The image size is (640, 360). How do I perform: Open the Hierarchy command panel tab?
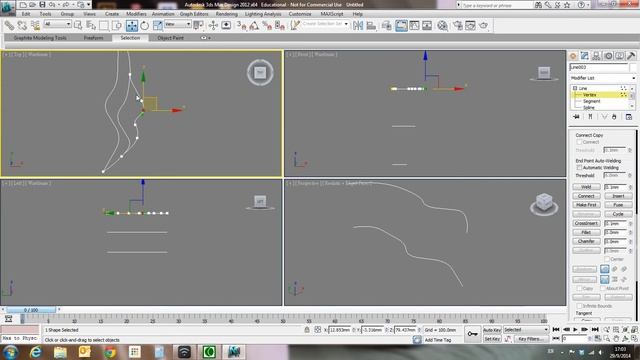596,56
